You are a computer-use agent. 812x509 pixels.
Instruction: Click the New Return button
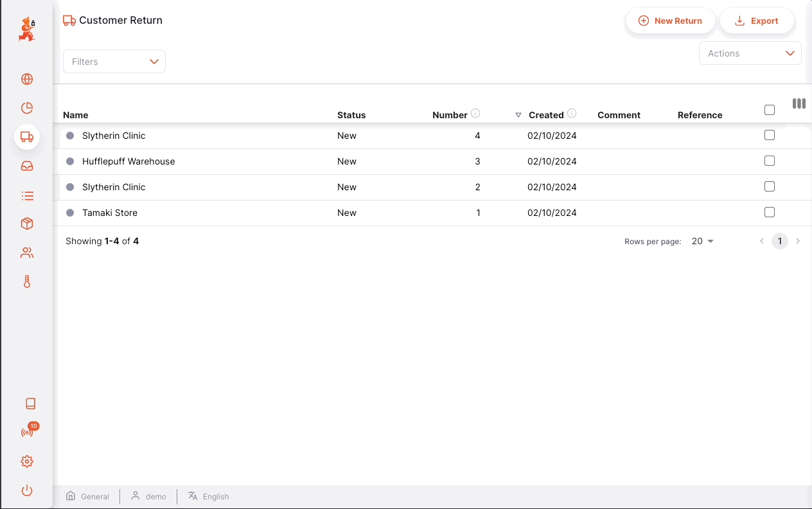coord(670,21)
